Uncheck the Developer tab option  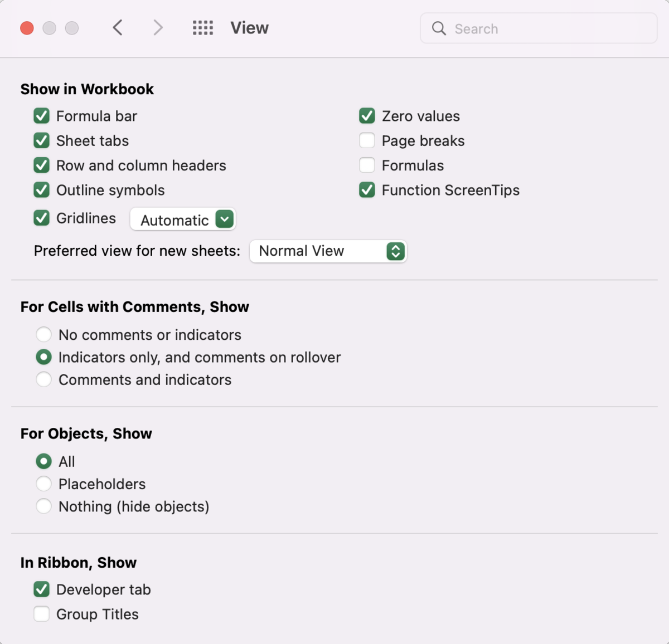(41, 589)
